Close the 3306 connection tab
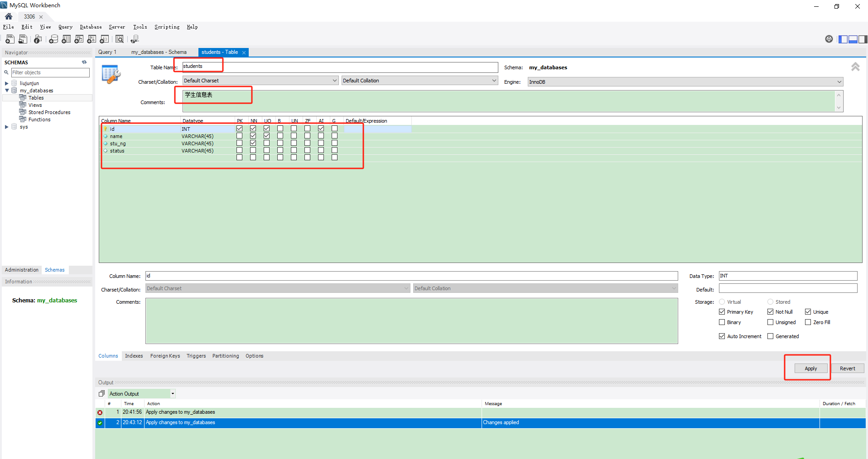The width and height of the screenshot is (868, 459). (x=41, y=17)
